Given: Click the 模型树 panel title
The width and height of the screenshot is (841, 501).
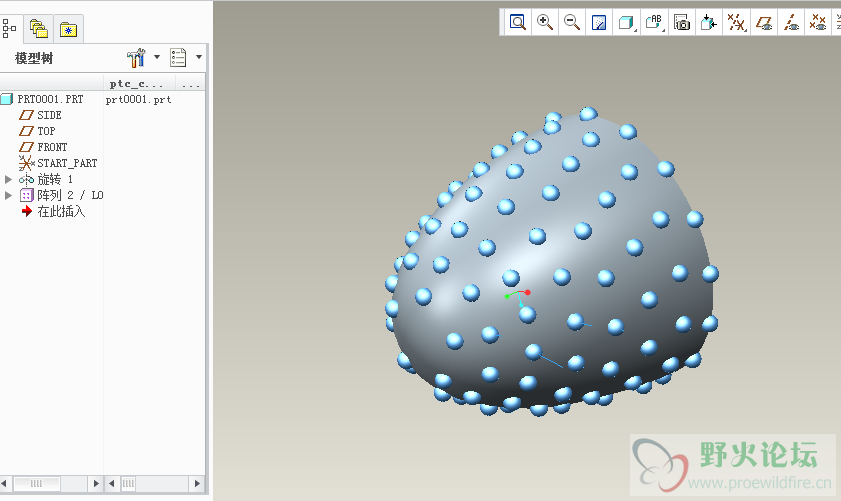Looking at the screenshot, I should pos(34,58).
